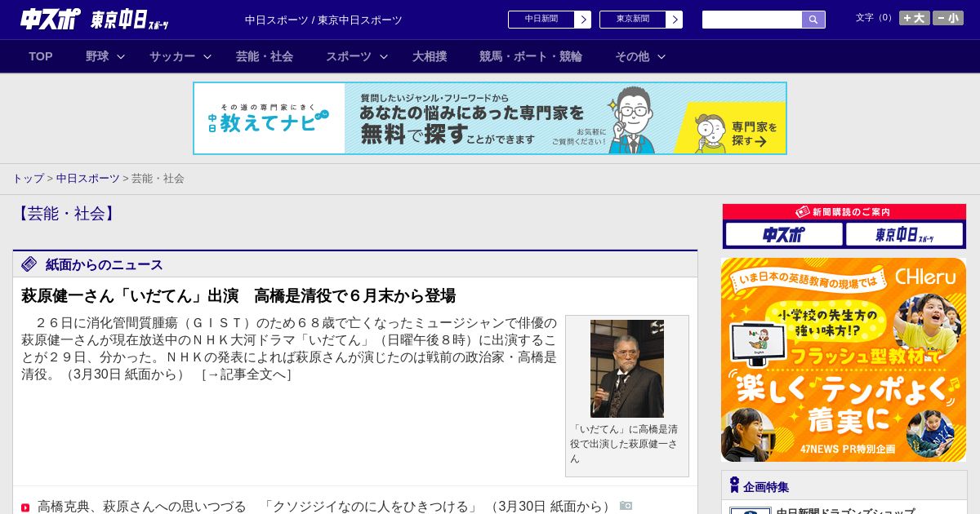Open the 中日新聞 link button

[x=541, y=20]
